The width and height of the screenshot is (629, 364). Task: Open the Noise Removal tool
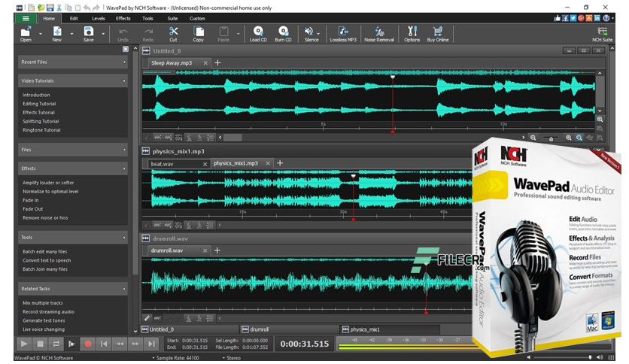point(379,32)
